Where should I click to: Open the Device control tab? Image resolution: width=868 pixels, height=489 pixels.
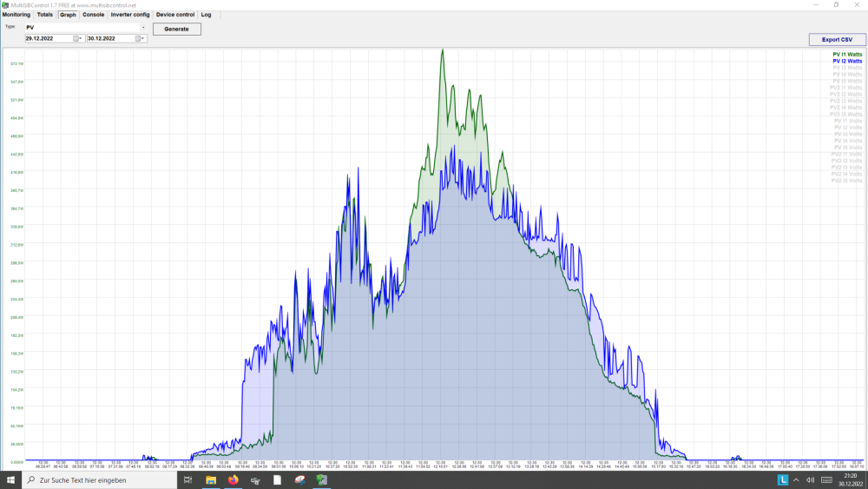point(175,15)
